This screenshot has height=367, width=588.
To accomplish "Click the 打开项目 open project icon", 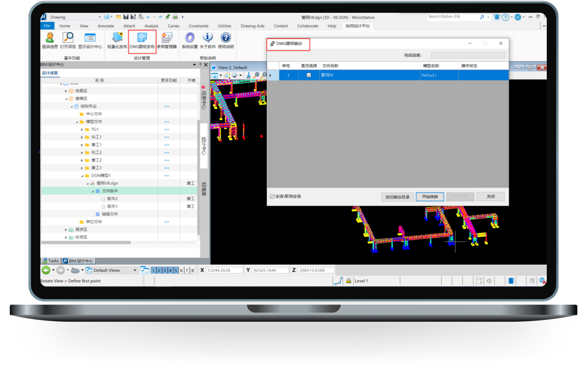I will (68, 37).
